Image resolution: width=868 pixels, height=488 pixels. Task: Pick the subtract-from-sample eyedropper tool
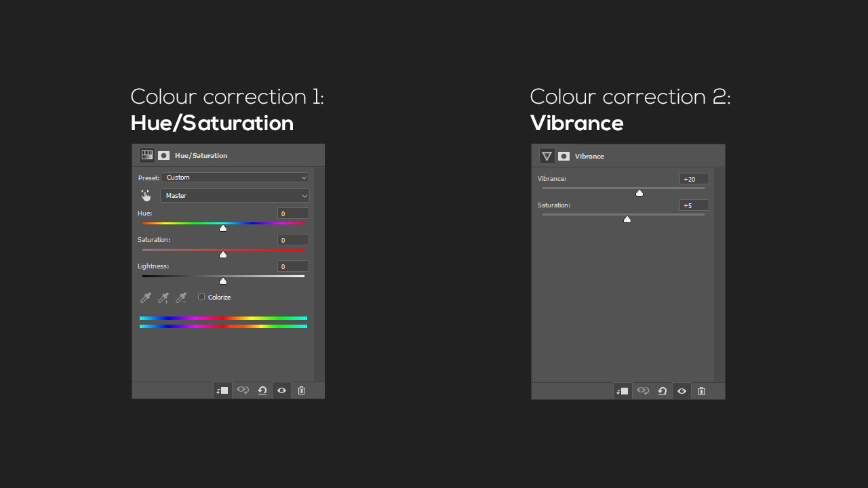pyautogui.click(x=181, y=298)
